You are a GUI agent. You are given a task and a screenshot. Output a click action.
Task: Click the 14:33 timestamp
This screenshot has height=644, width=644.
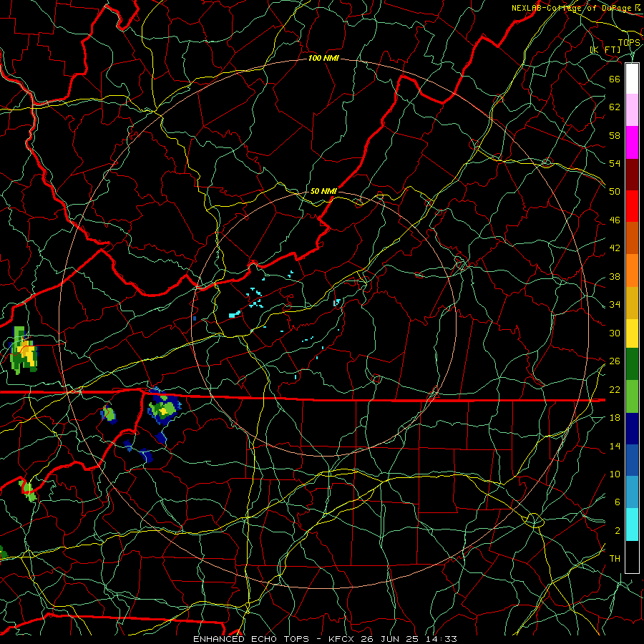(441, 639)
